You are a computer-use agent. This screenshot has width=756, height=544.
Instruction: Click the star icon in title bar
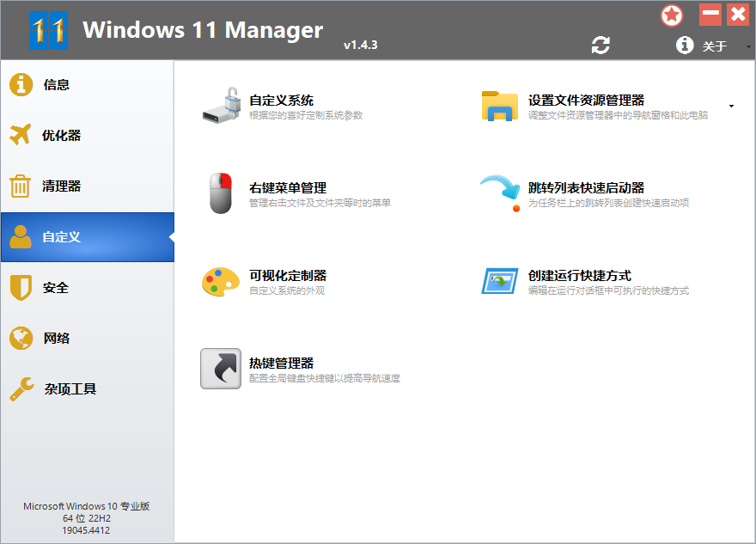[x=673, y=15]
